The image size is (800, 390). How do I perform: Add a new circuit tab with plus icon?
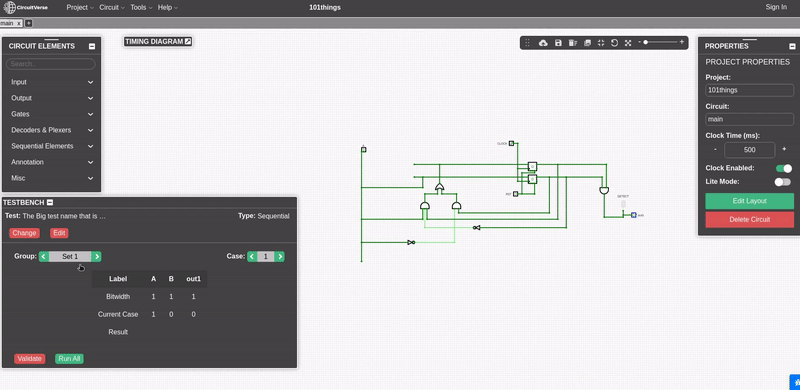click(29, 23)
